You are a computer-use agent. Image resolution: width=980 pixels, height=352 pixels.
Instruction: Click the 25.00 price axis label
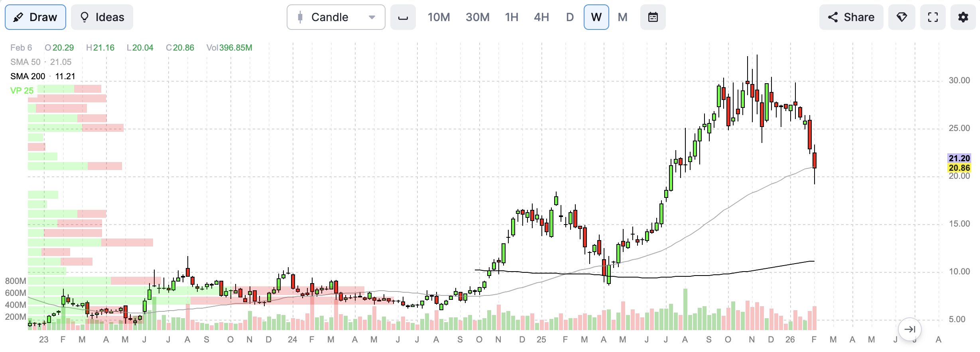959,128
